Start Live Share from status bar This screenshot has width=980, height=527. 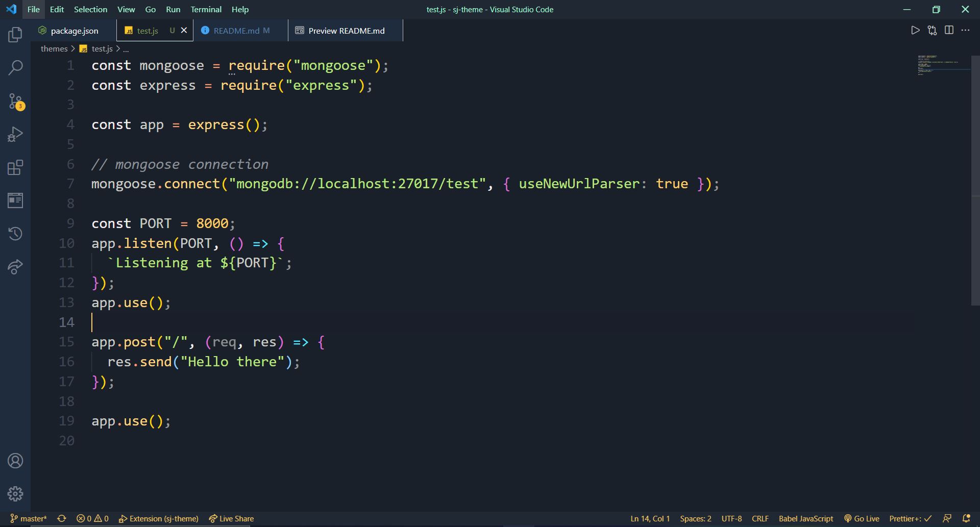click(x=231, y=518)
